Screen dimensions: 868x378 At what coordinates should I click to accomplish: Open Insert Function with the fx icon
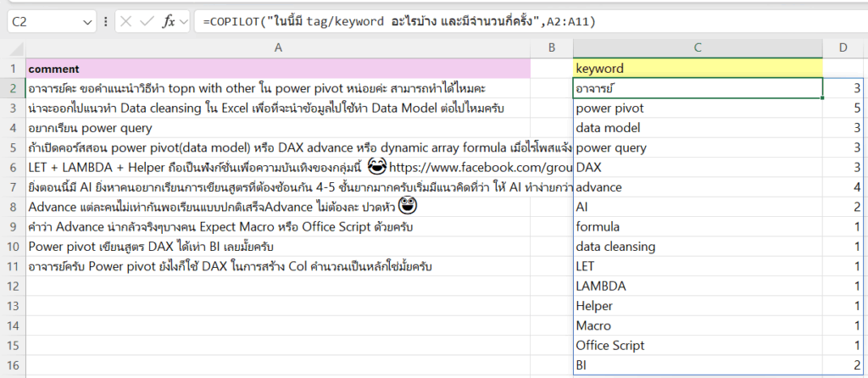tap(170, 22)
